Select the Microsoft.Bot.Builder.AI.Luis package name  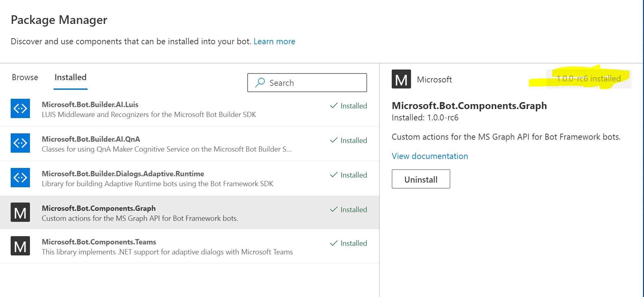pos(90,104)
